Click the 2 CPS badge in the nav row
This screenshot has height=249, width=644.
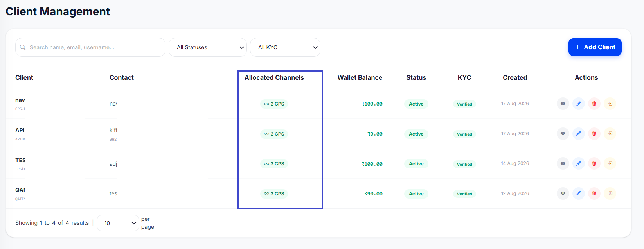pos(274,104)
